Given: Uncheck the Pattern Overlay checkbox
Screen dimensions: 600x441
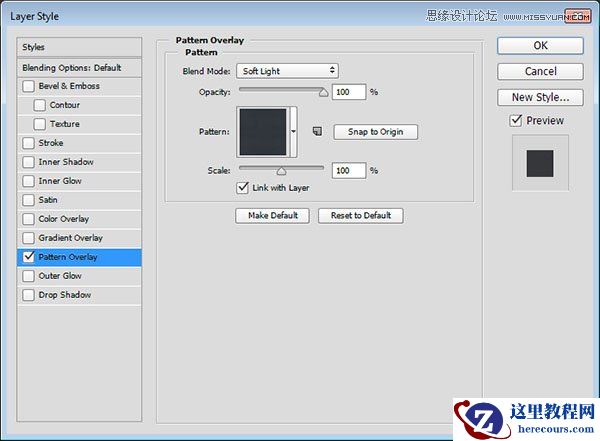Looking at the screenshot, I should point(28,257).
